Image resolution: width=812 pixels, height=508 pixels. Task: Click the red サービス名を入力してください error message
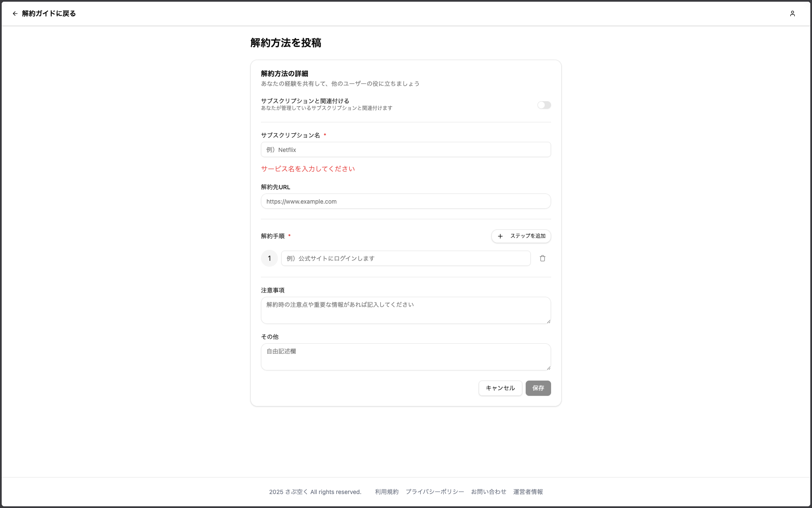point(307,168)
